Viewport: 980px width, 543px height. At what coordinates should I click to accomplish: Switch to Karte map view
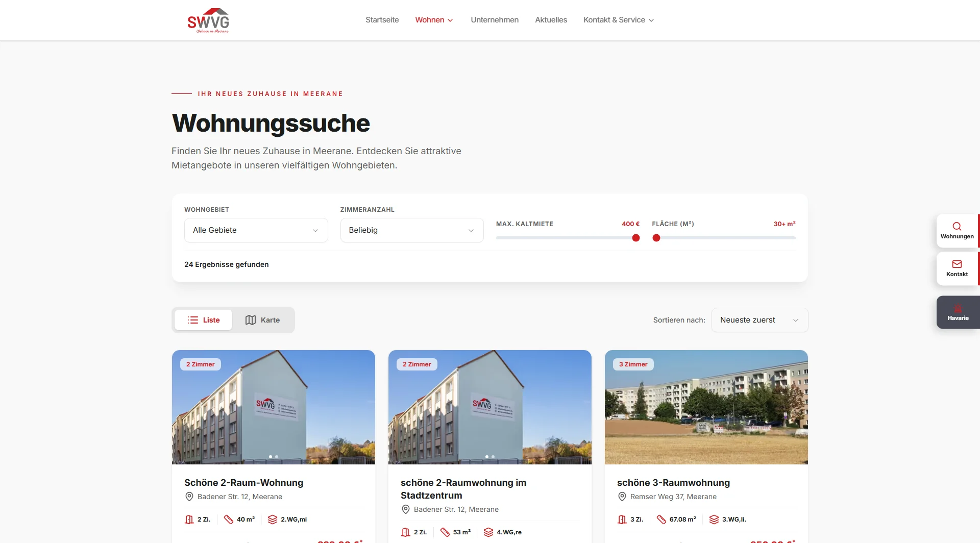tap(262, 320)
